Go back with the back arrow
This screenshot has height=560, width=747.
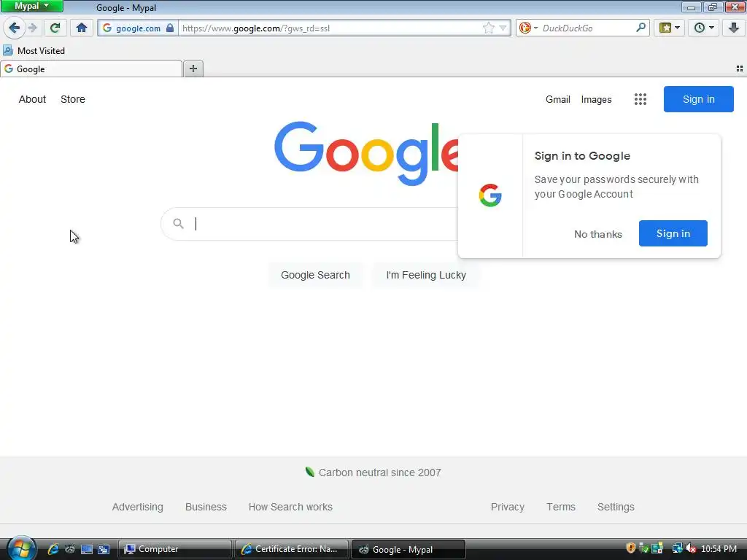[15, 28]
